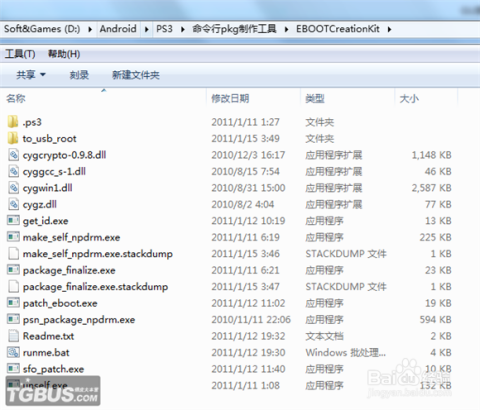Click the psn_package_npdrm.exe icon

pyautogui.click(x=13, y=319)
